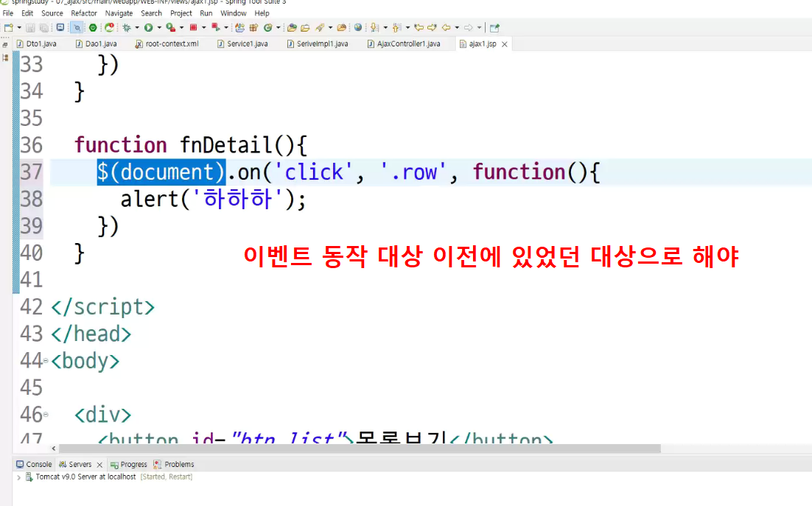Switch to the ServiveImpl1.java editor tab
This screenshot has width=812, height=506.
(318, 44)
